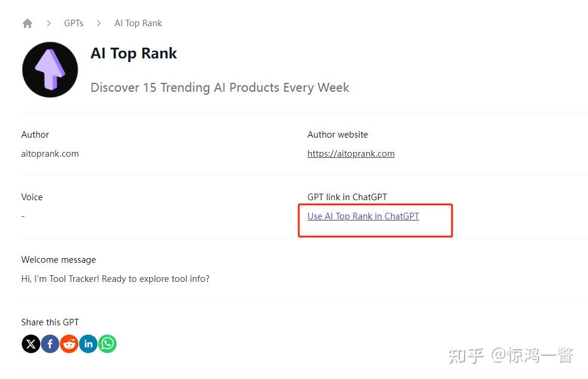Click the Share this GPT heading
Viewport: 588px width, 379px height.
point(49,322)
